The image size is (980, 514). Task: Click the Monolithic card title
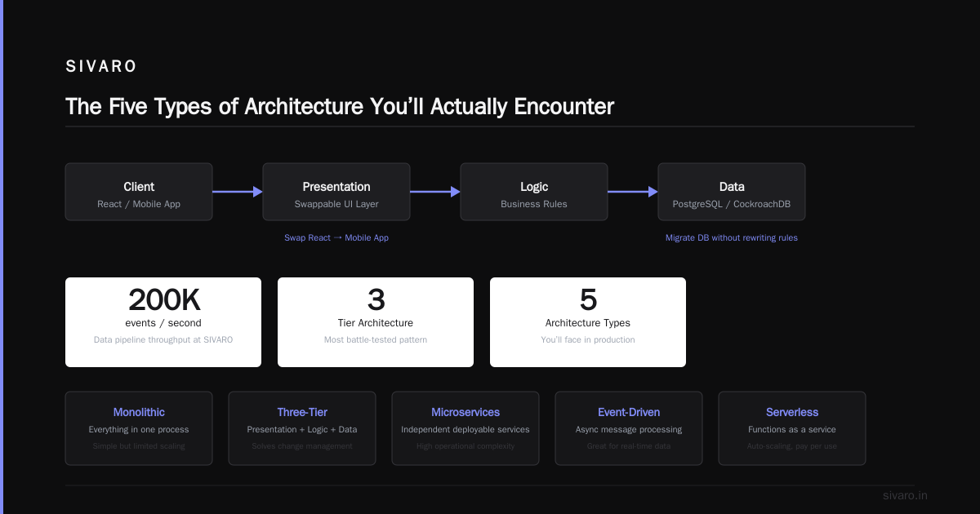[139, 412]
